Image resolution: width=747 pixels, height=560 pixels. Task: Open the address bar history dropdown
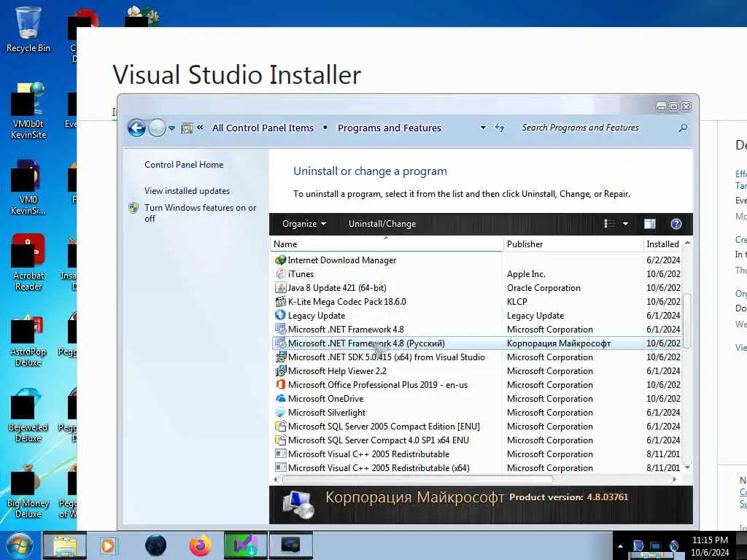(x=483, y=128)
